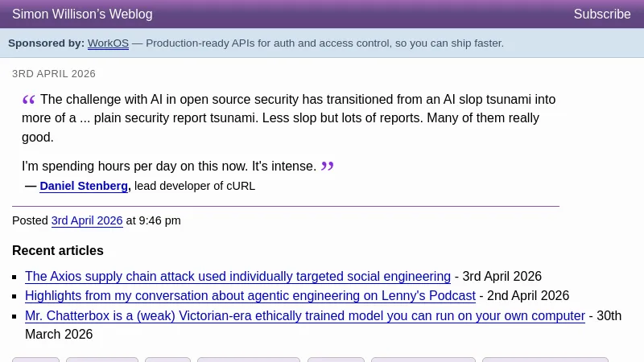Open Simon Willison's Weblog home link
This screenshot has height=362, width=644.
click(x=82, y=14)
